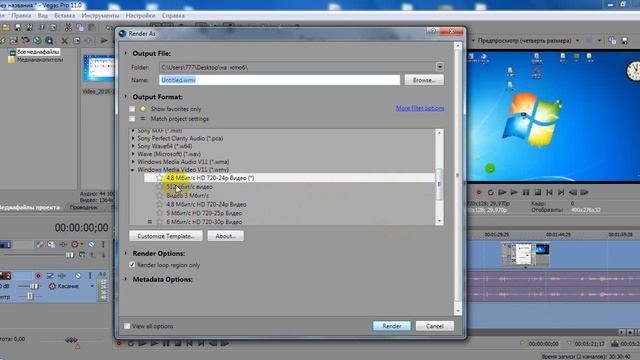Click the star next to 4.8 Мбит/с HD 720-24p (*)
Screen dimensions: 640x360
159,178
